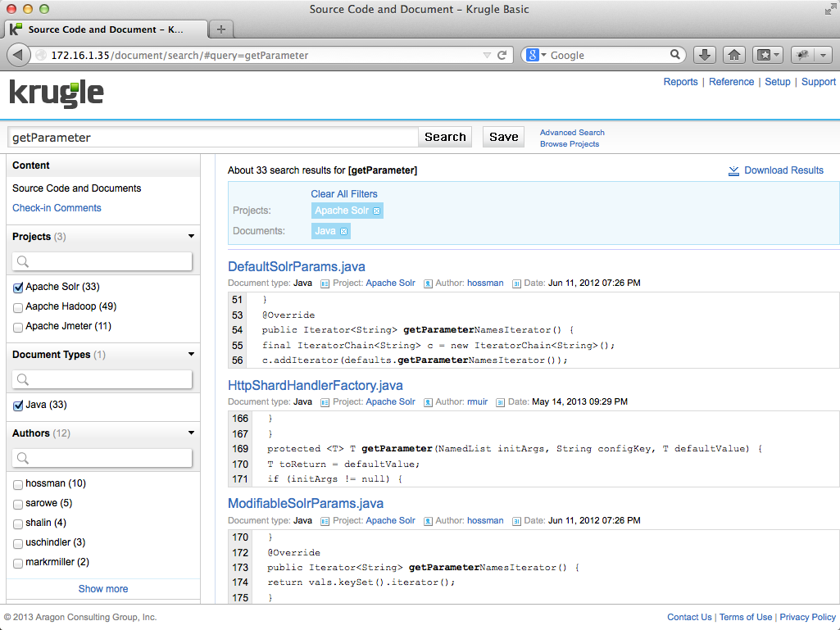Collapse the Document Types section
Image resolution: width=840 pixels, height=630 pixels.
[x=191, y=354]
